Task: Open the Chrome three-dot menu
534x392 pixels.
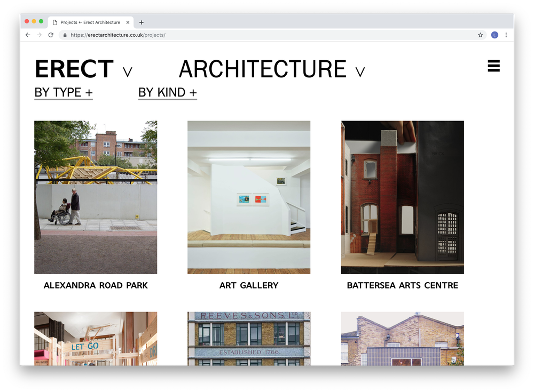Action: (x=506, y=35)
